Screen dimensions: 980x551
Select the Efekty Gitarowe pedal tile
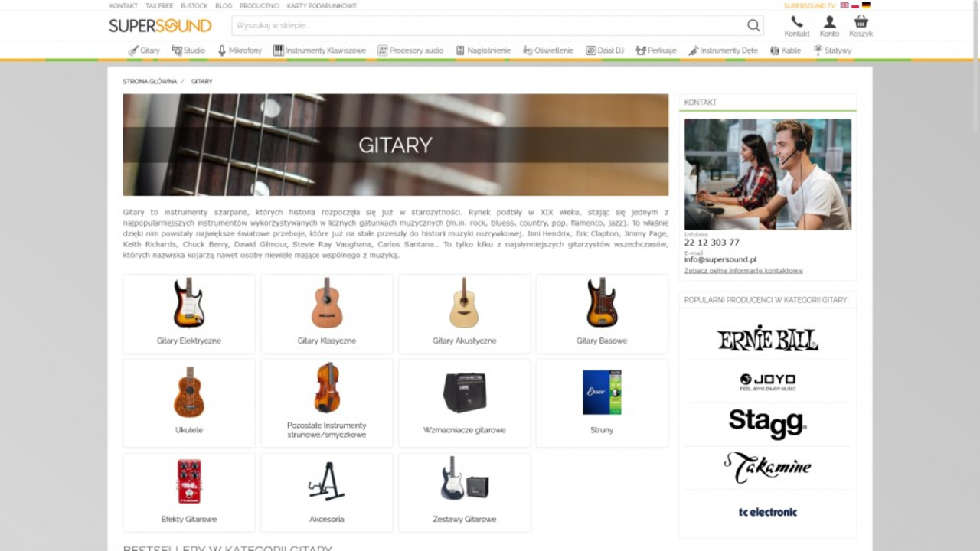click(x=189, y=492)
